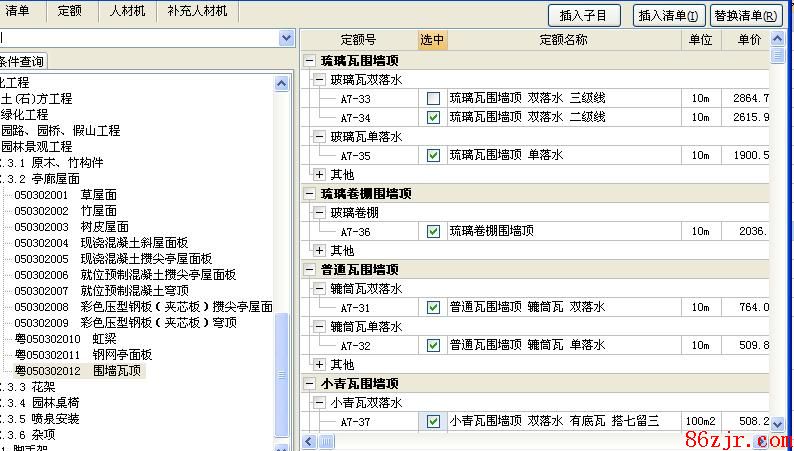794x451 pixels.
Task: Open the search combo box dropdown arrow
Action: (x=287, y=38)
